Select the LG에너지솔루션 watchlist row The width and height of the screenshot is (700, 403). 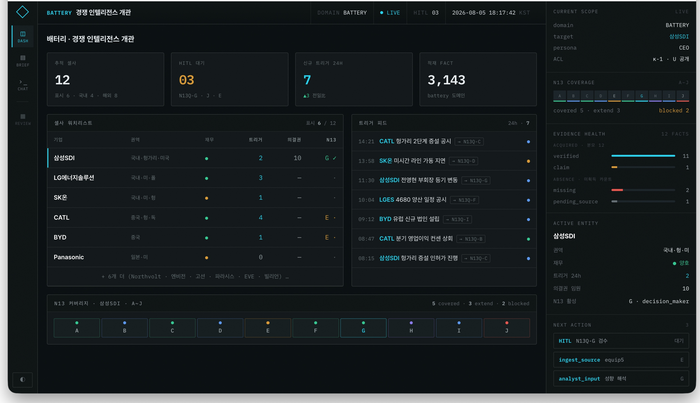[x=195, y=178]
